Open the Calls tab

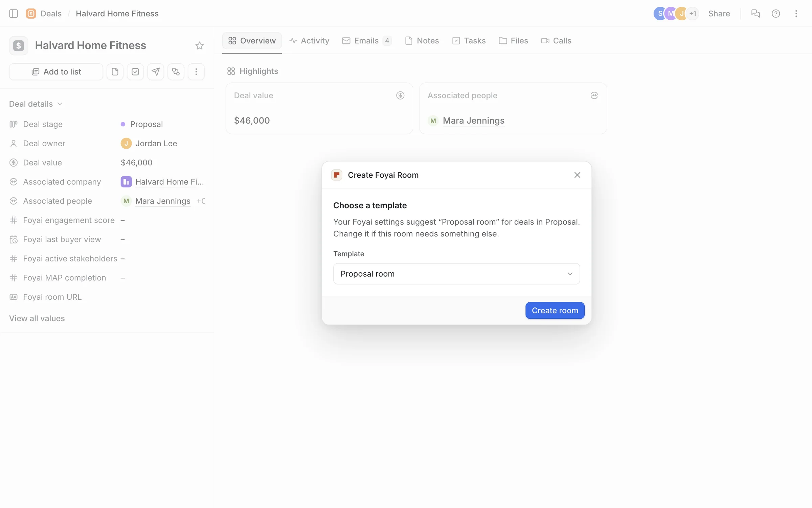556,41
